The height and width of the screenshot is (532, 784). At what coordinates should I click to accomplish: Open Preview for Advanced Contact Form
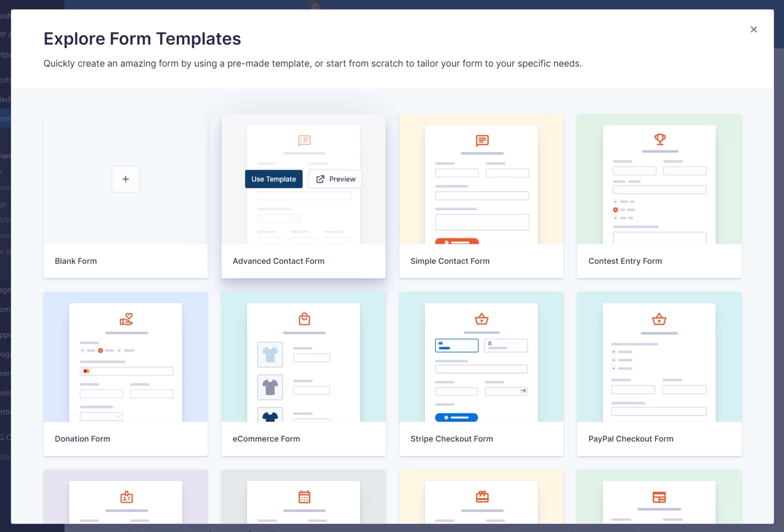pyautogui.click(x=335, y=179)
